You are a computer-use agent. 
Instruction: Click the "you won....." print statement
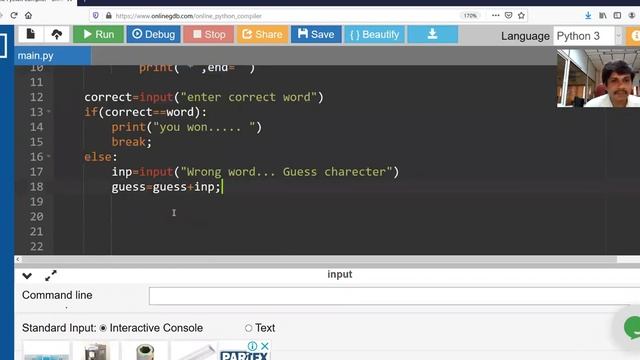tap(187, 127)
